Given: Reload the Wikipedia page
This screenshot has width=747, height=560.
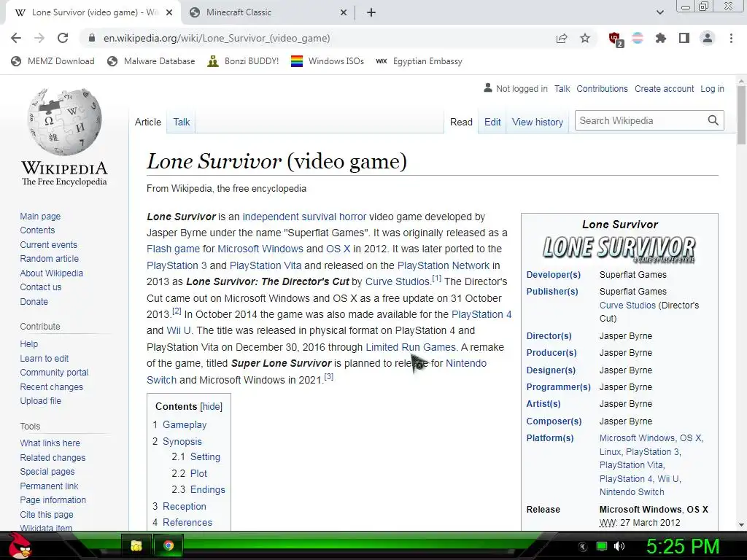Looking at the screenshot, I should pyautogui.click(x=63, y=38).
